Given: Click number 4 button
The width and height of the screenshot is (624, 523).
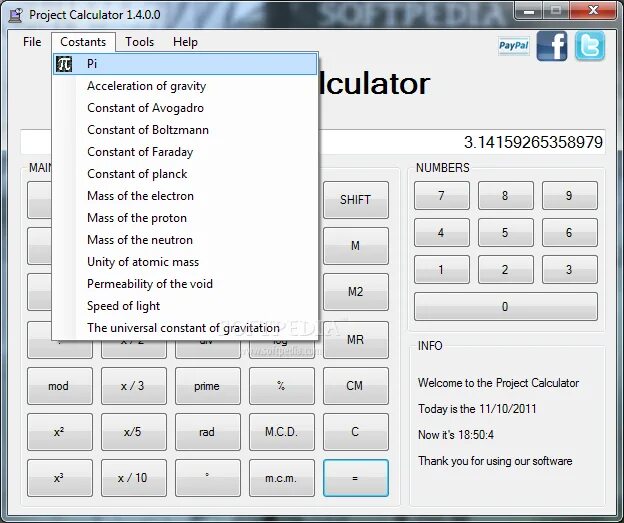Looking at the screenshot, I should [442, 232].
